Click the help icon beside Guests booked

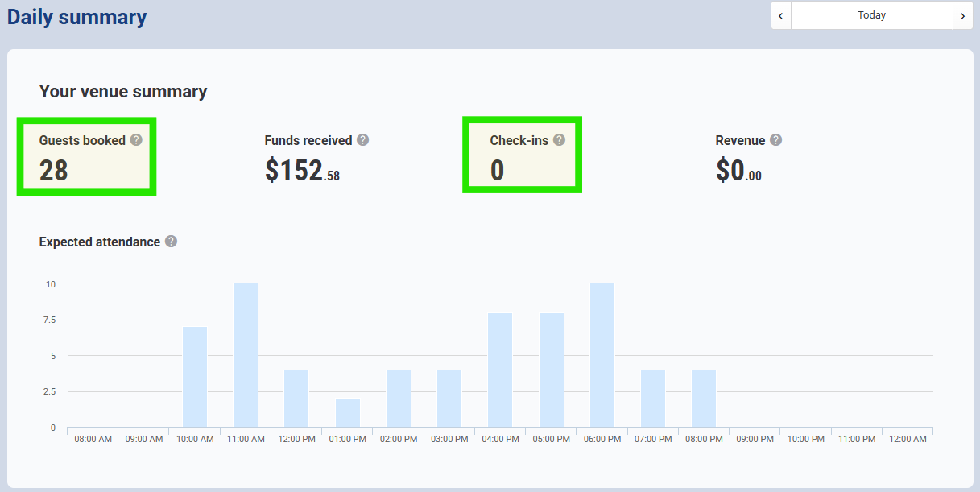pos(136,140)
